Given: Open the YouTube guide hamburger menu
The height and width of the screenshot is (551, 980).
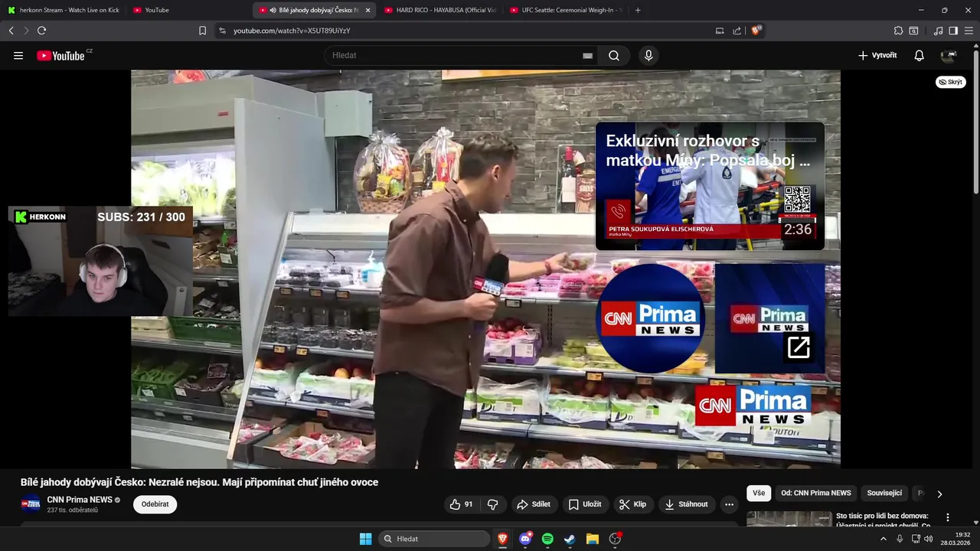Looking at the screenshot, I should (x=18, y=55).
